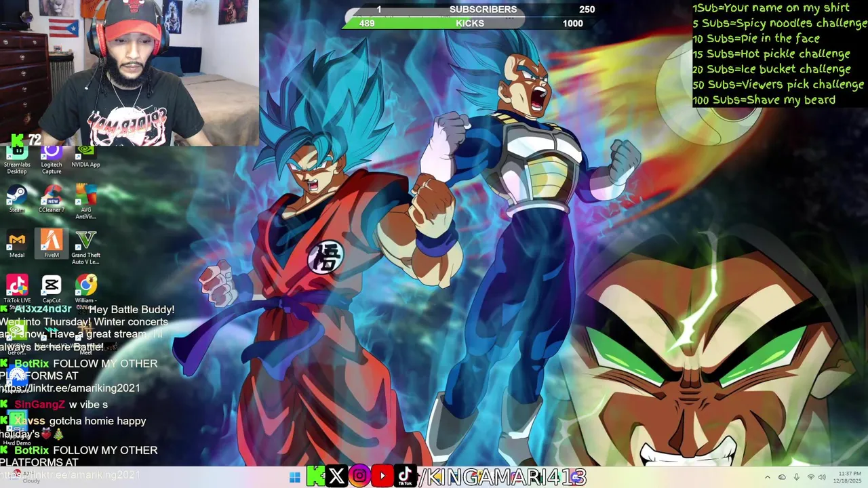Launch the Logitech Capture desktop icon

click(x=52, y=160)
